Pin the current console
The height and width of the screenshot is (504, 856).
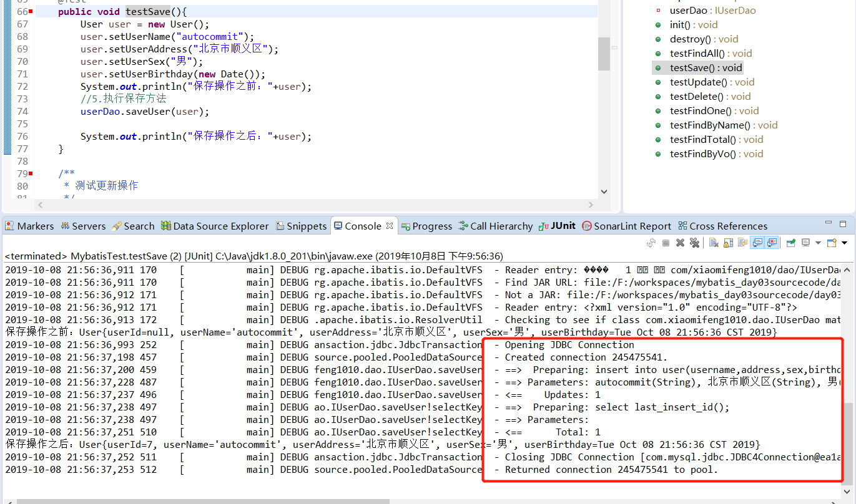click(x=790, y=243)
